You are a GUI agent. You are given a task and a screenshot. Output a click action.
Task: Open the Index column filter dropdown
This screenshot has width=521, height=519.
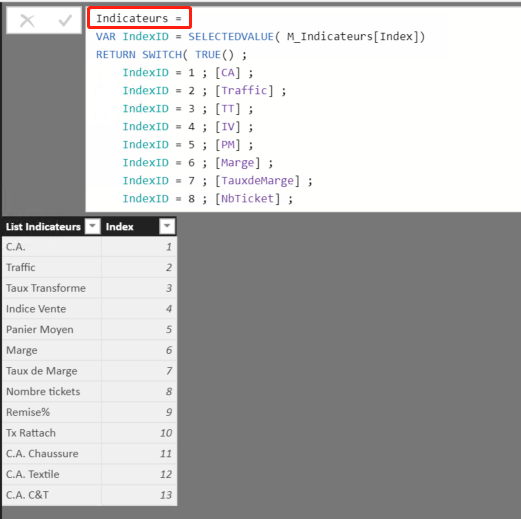pos(167,226)
